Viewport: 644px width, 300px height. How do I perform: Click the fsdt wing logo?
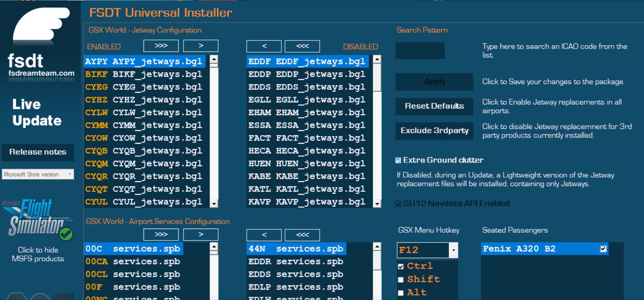click(41, 24)
